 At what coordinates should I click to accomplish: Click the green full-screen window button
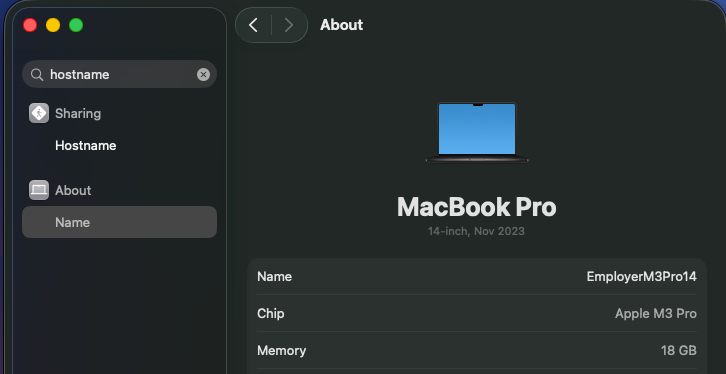tap(76, 25)
